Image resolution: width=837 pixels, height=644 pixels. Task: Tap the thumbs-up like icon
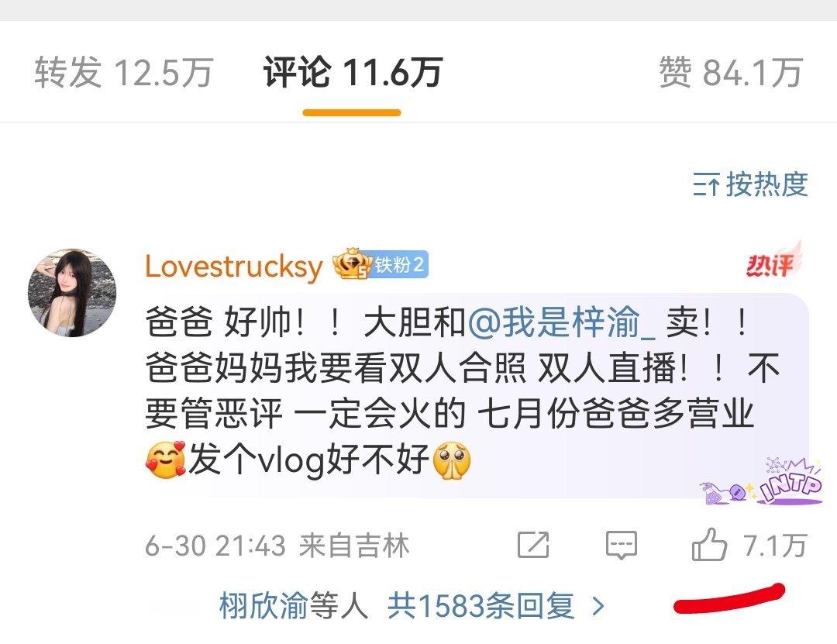click(x=709, y=544)
